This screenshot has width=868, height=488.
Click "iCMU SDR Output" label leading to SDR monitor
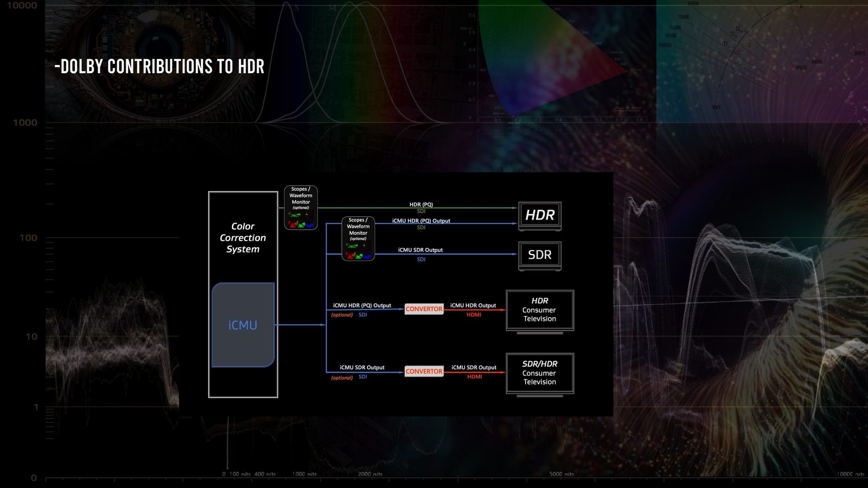pos(420,250)
